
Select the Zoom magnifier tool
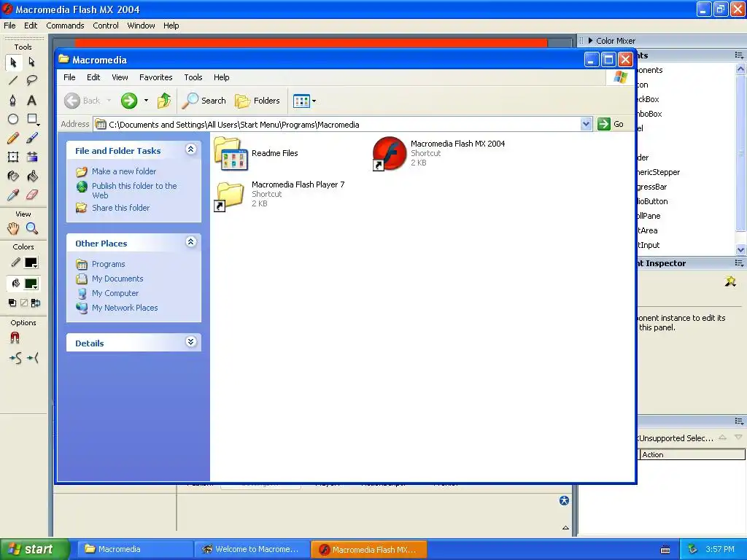click(32, 228)
